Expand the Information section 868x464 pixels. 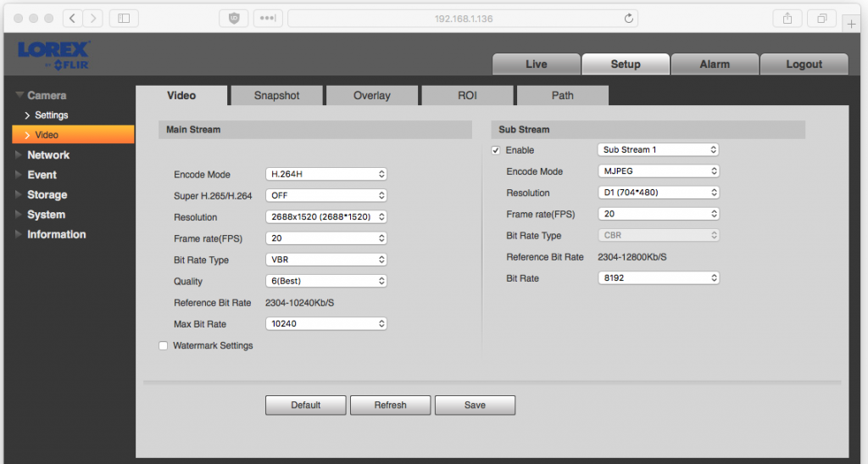[x=51, y=234]
